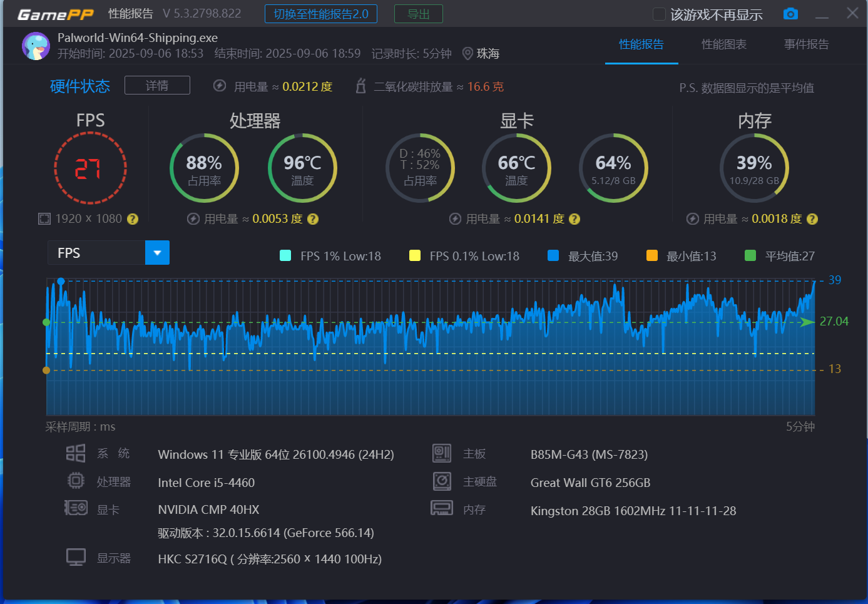Click Palworld-Win64-Shipping.exe title text
Image resolution: width=868 pixels, height=604 pixels.
[x=138, y=38]
